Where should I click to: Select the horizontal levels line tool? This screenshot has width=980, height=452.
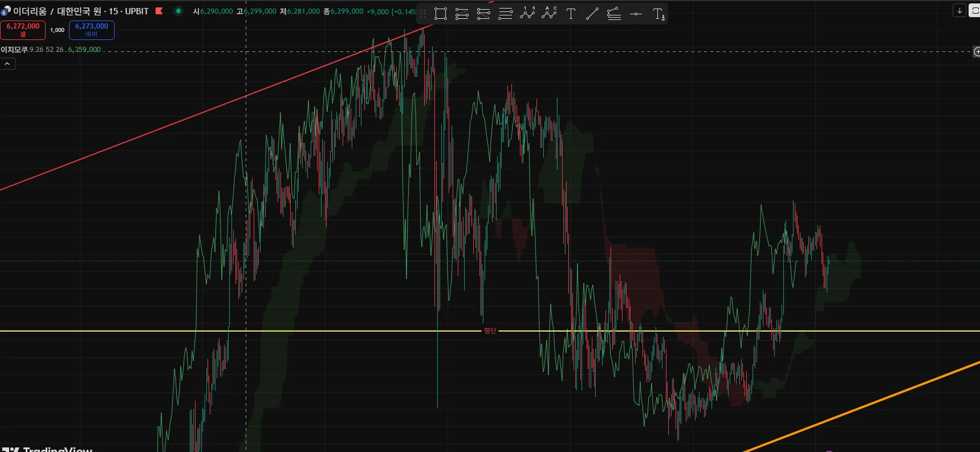505,14
